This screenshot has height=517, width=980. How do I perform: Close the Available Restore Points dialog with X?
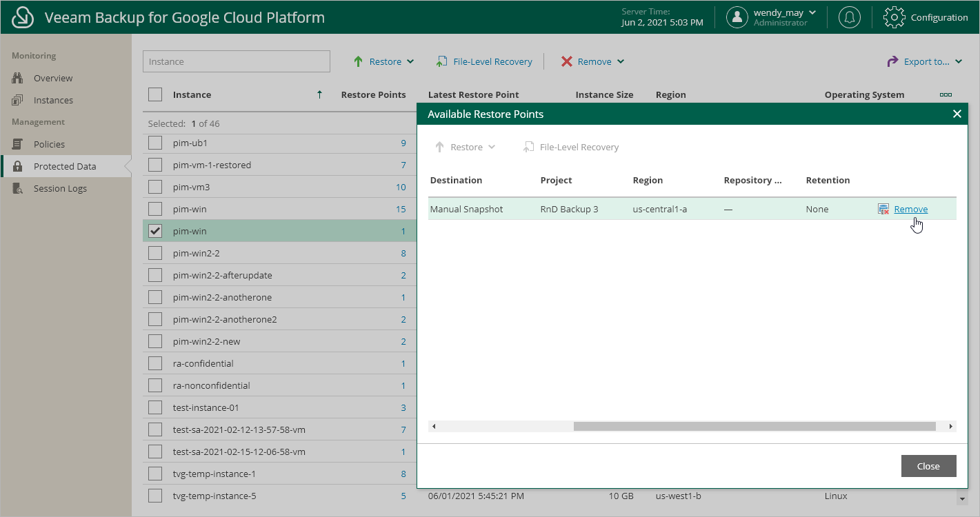point(957,114)
